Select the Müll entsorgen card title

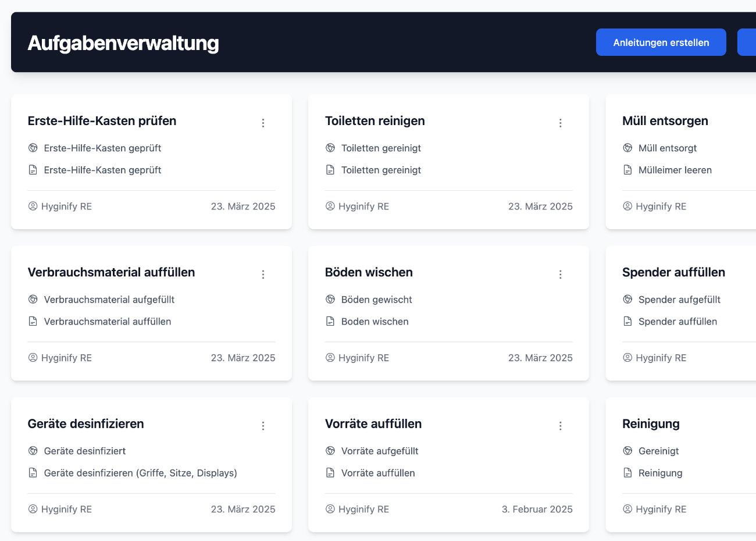click(665, 121)
